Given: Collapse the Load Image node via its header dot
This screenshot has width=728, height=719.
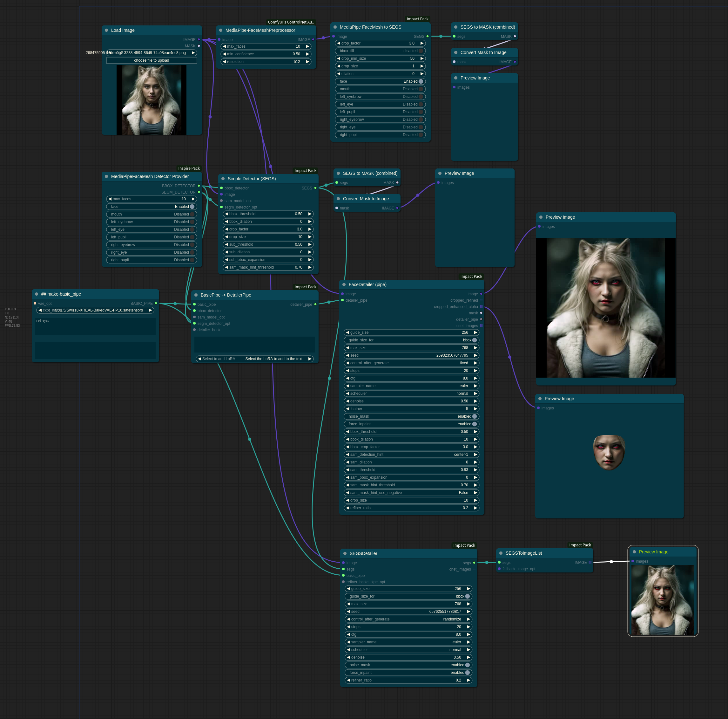Looking at the screenshot, I should (x=107, y=30).
